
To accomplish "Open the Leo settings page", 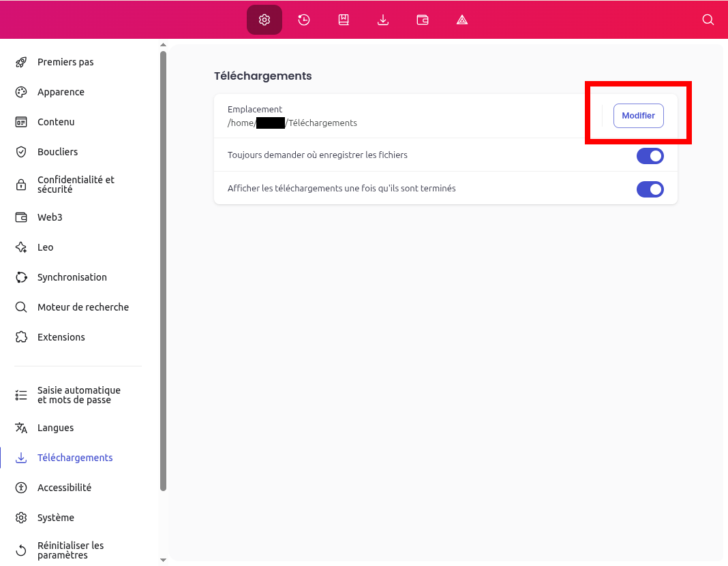I will [45, 247].
